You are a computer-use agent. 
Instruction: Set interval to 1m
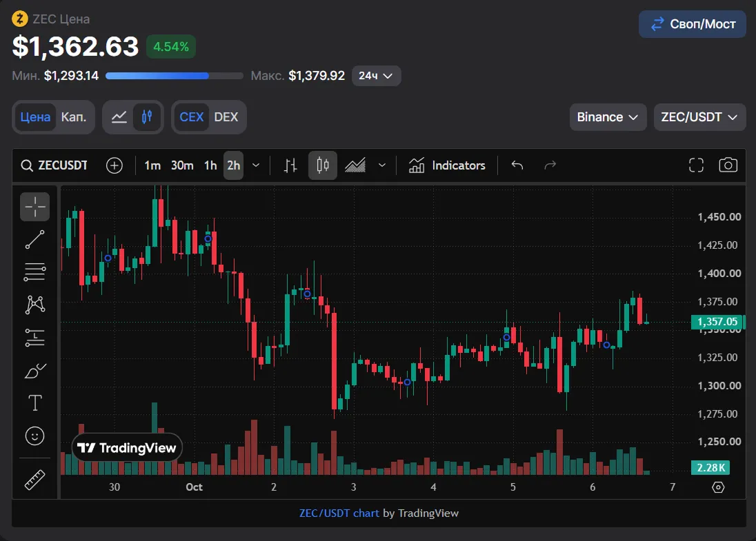point(152,165)
